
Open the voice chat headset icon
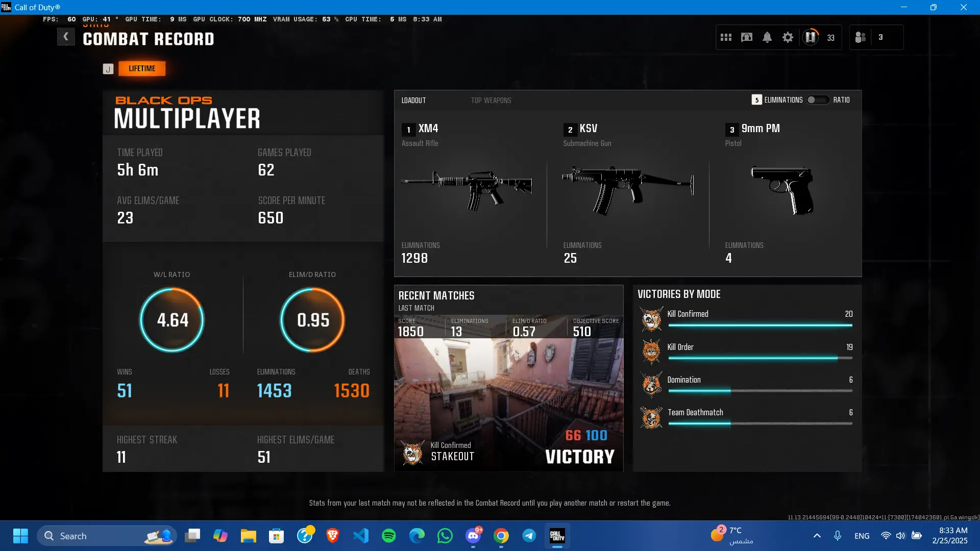point(746,37)
